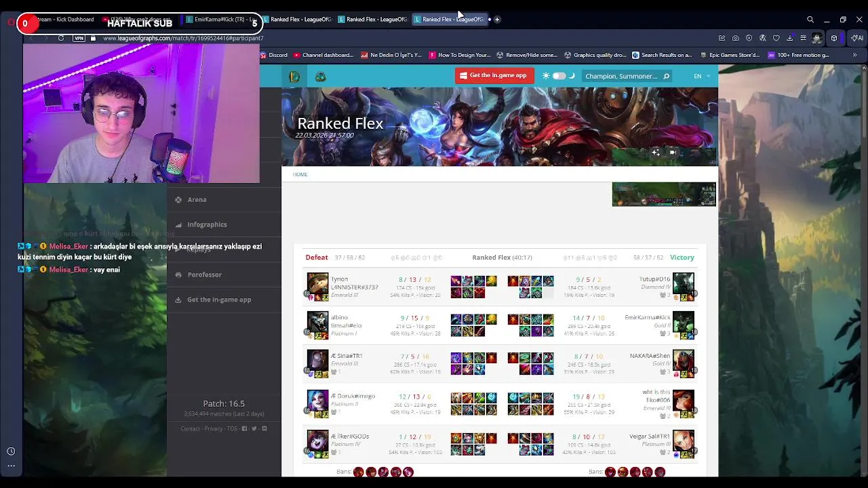Click the Privacy footer link

coord(214,428)
